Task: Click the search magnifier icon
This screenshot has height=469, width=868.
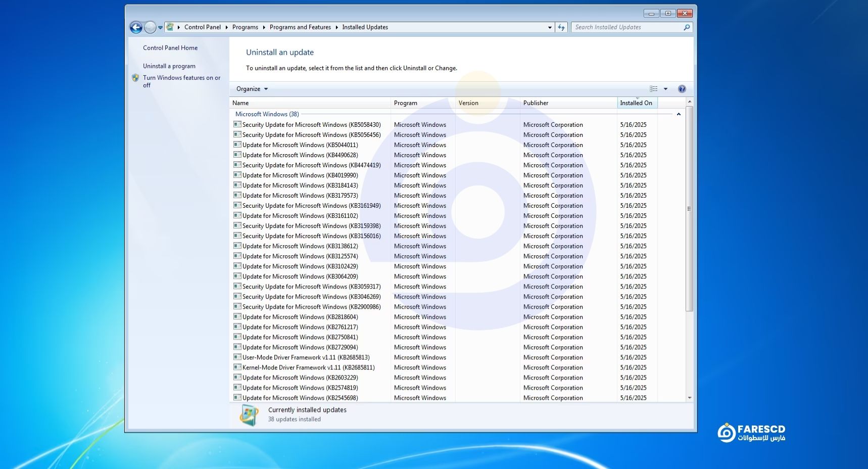Action: click(x=687, y=27)
